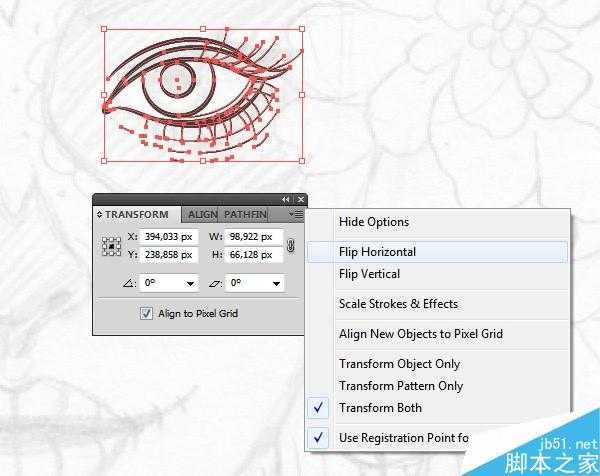Click the bottom-left bounding box handle
This screenshot has width=600, height=476.
104,161
